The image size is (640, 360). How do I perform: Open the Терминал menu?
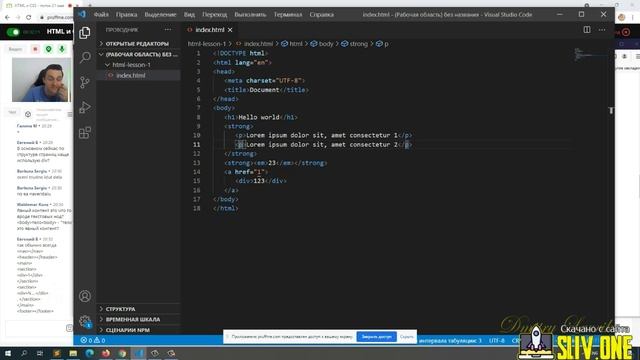pos(288,14)
